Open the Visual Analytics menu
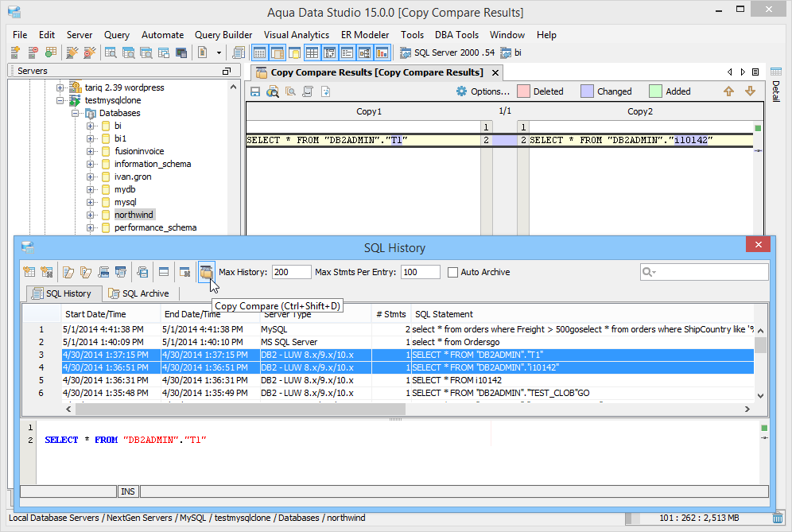 pos(297,35)
